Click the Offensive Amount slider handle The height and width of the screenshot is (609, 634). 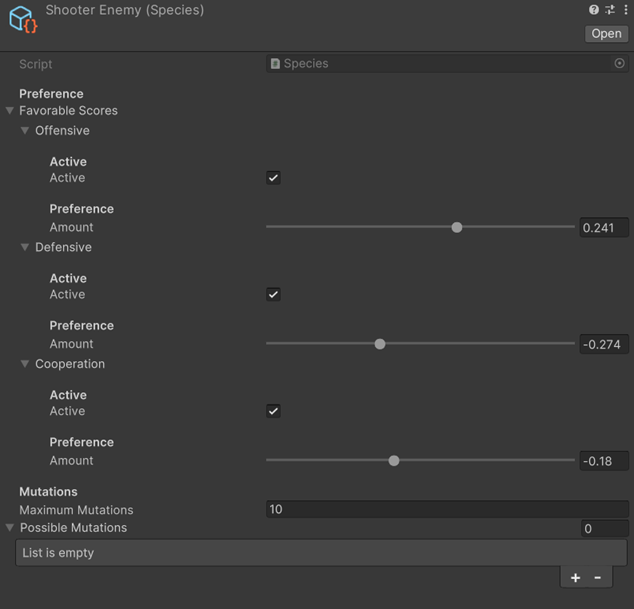pos(457,227)
